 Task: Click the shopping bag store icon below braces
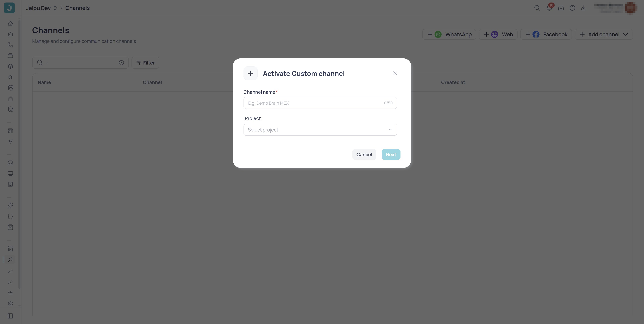[10, 227]
